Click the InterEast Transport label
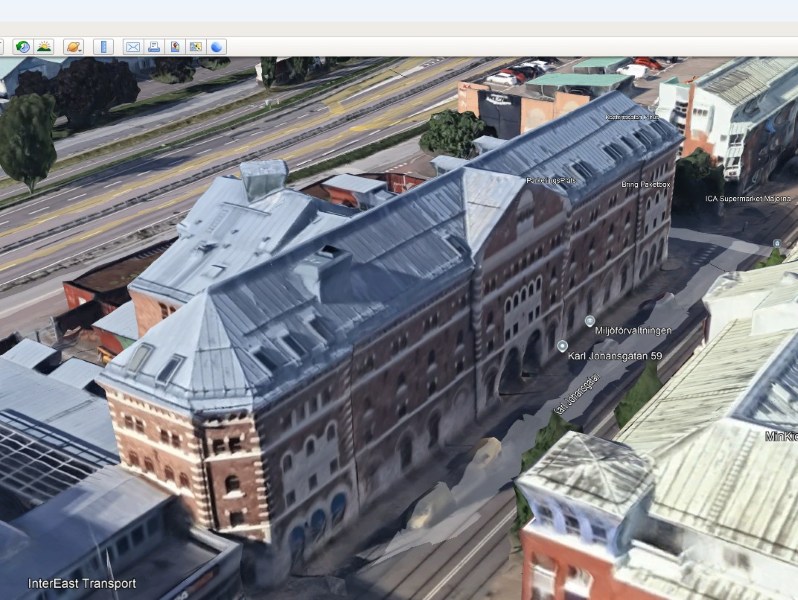The height and width of the screenshot is (600, 798). pos(82,583)
